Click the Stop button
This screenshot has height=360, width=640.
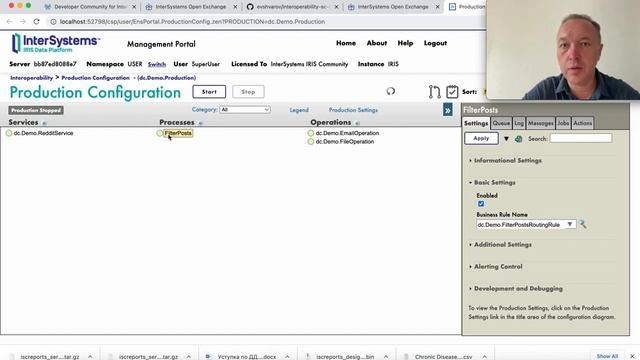[x=248, y=92]
